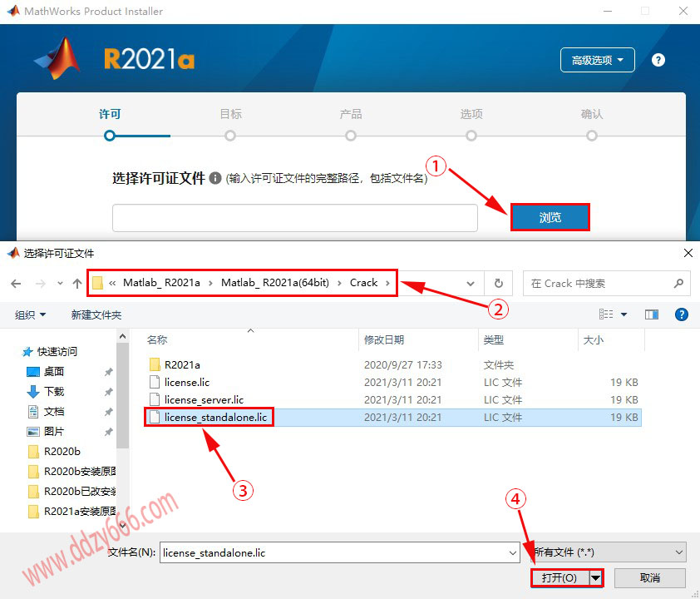The image size is (700, 599).
Task: Open 图片 in quick access
Action: click(54, 432)
